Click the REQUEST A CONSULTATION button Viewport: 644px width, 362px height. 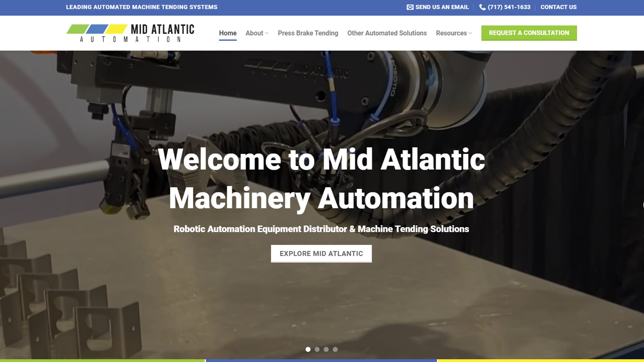coord(529,33)
